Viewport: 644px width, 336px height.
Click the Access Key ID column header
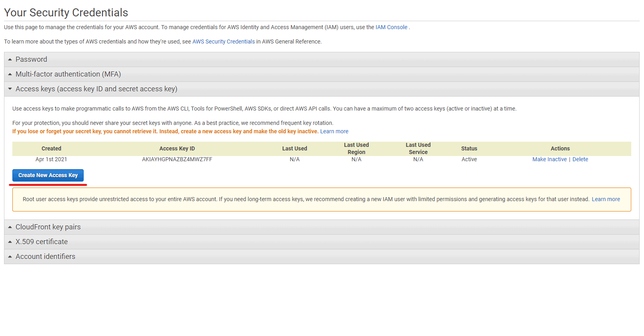(177, 148)
